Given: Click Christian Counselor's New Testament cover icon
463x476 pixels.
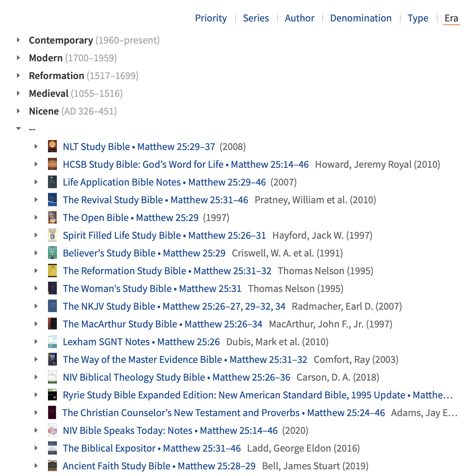Looking at the screenshot, I should pyautogui.click(x=52, y=412).
